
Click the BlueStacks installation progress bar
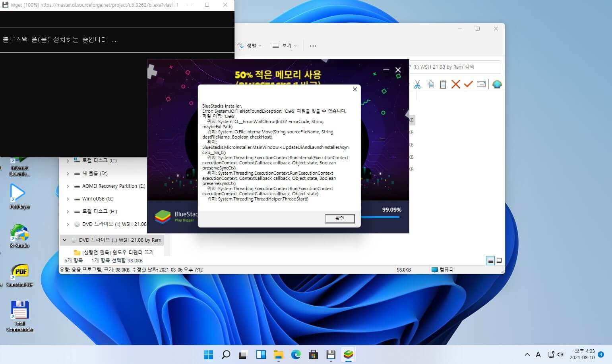[381, 217]
